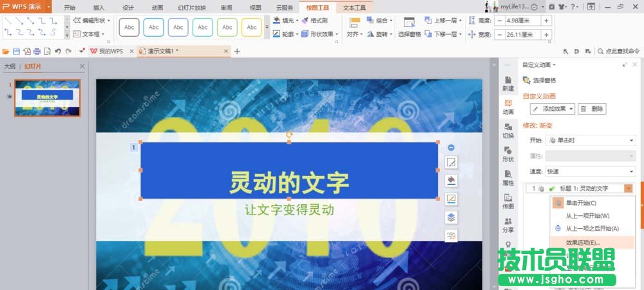
Task: Click the search command box (点此查找命令)
Action: pos(618,52)
